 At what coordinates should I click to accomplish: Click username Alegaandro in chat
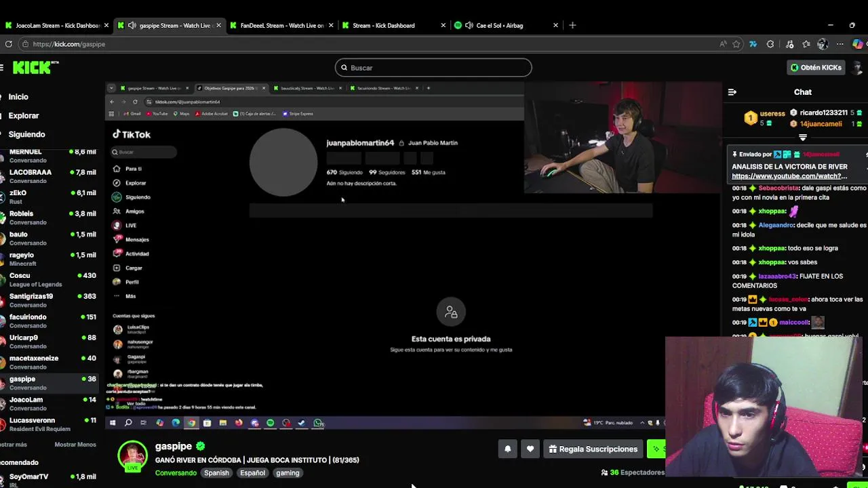coord(776,225)
